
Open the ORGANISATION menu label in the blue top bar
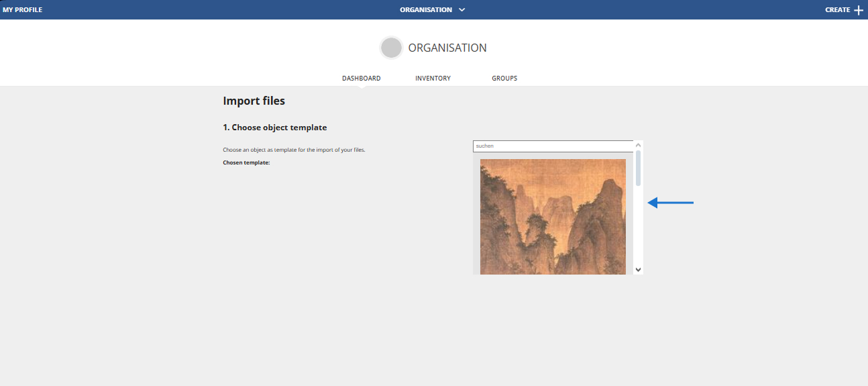[x=425, y=10]
